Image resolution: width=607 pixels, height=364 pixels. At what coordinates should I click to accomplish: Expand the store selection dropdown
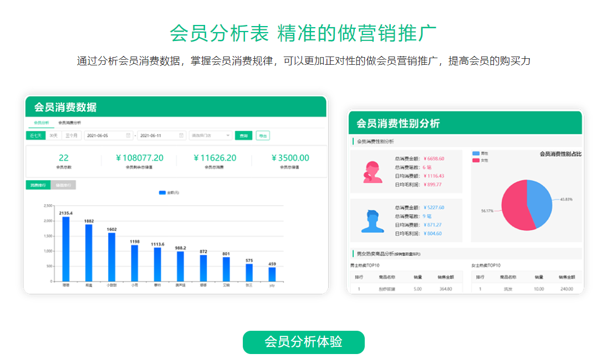(x=211, y=135)
